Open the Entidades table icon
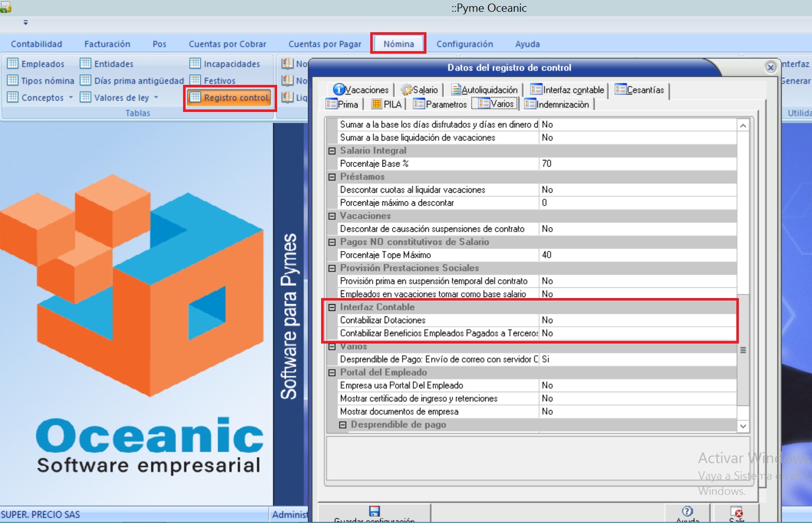This screenshot has width=812, height=523. coord(85,63)
